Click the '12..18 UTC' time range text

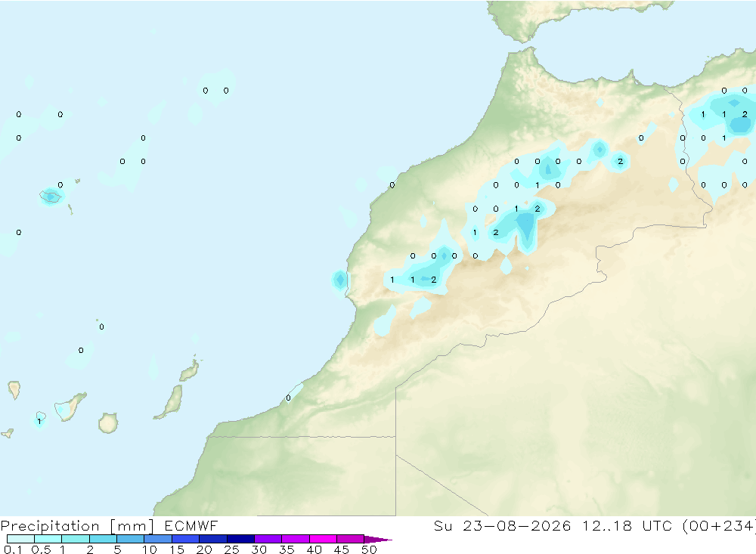click(x=627, y=526)
